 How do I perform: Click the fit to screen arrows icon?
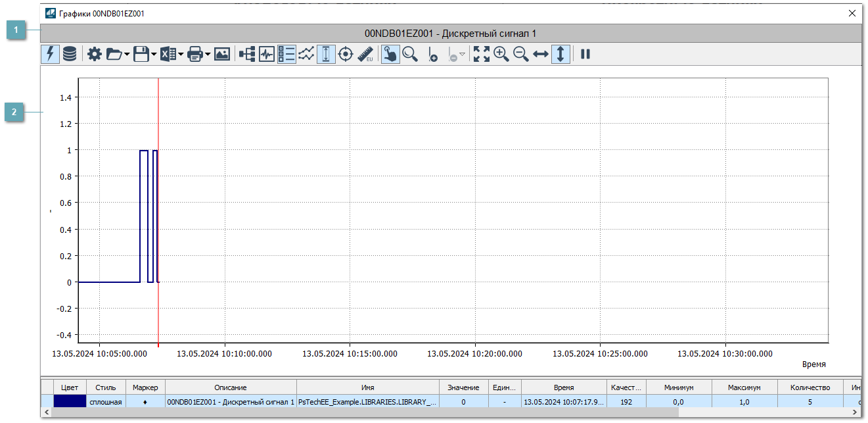click(482, 55)
